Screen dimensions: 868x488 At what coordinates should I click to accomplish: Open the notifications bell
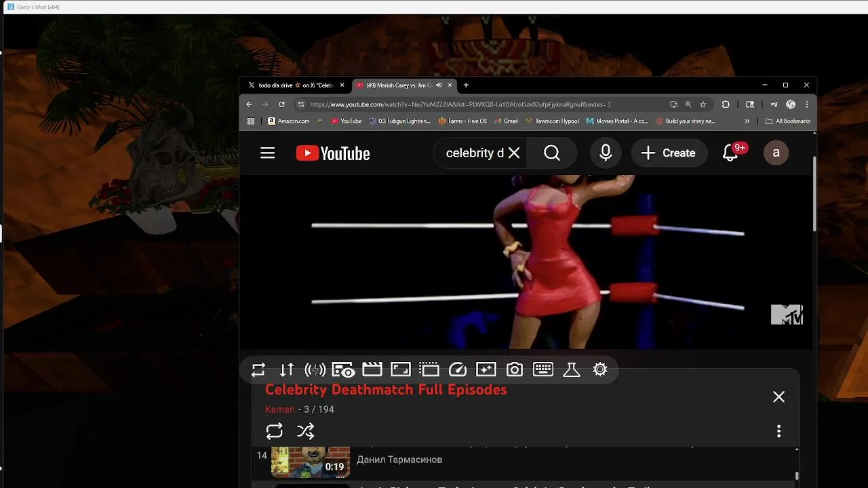(730, 153)
